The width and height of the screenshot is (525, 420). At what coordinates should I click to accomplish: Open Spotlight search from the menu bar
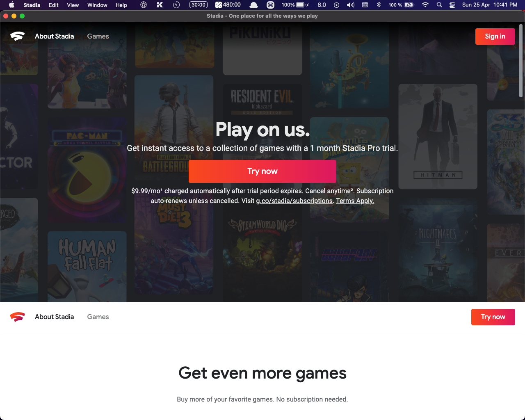coord(439,5)
